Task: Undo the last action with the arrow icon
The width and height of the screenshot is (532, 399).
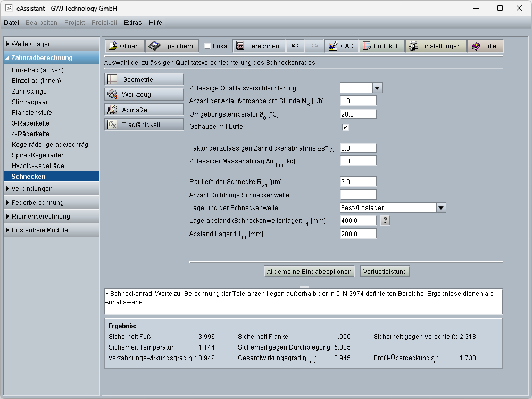Action: pos(295,46)
